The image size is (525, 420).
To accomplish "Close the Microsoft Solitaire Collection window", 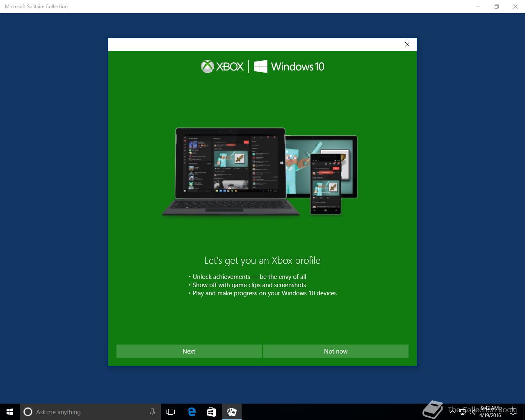I will (516, 7).
